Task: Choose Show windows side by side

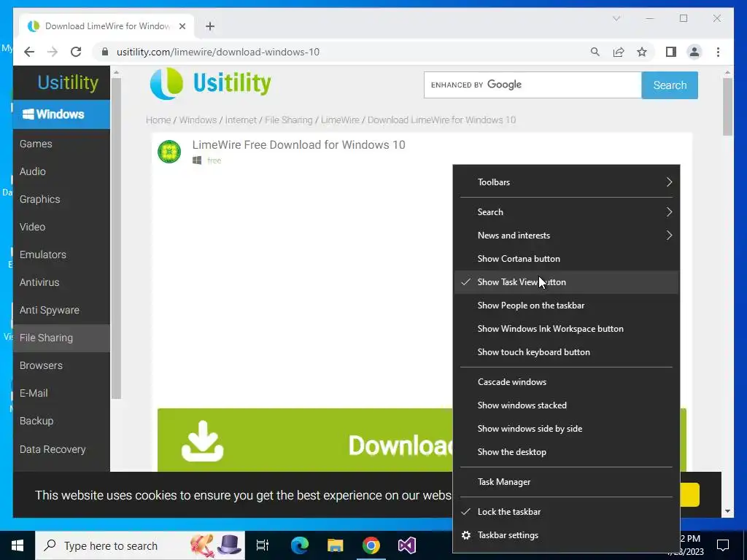Action: coord(566,429)
